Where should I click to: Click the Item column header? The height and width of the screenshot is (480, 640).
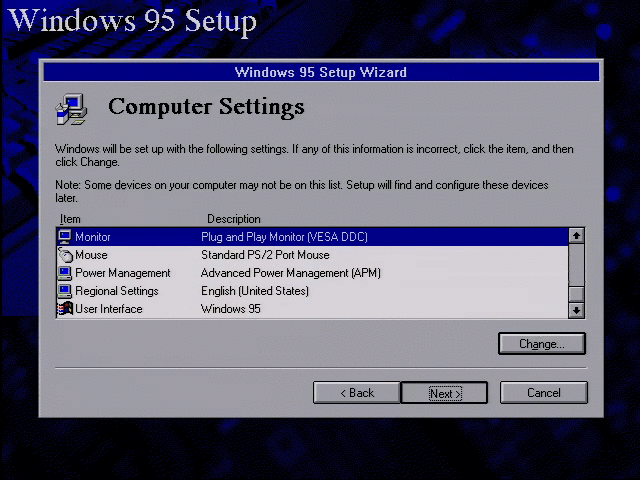click(x=70, y=219)
